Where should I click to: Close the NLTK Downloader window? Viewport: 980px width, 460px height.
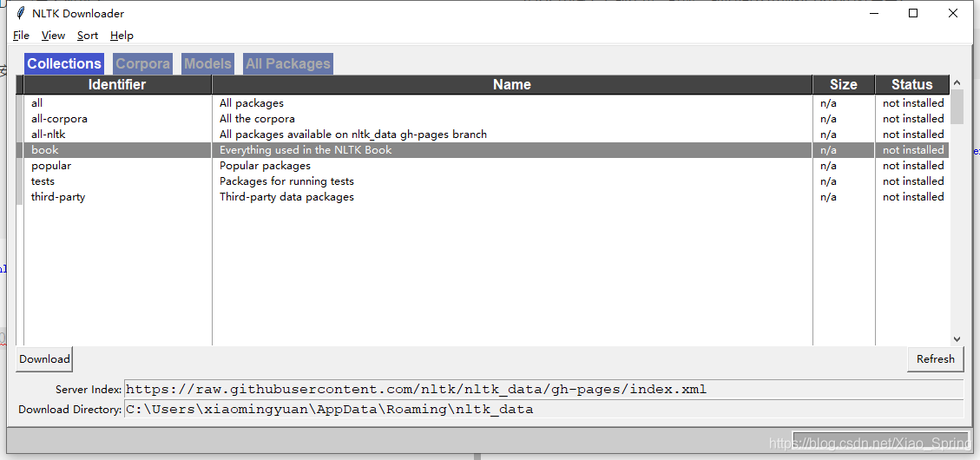pos(952,13)
